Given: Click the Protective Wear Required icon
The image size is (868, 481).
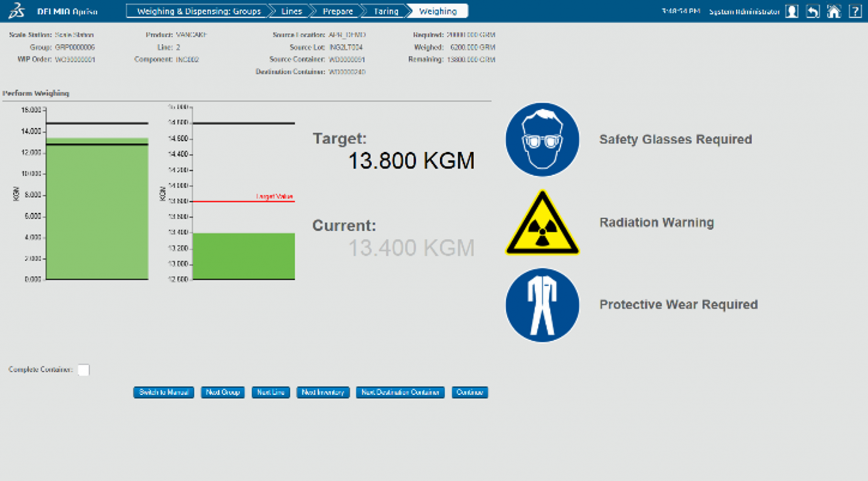Looking at the screenshot, I should 542,305.
